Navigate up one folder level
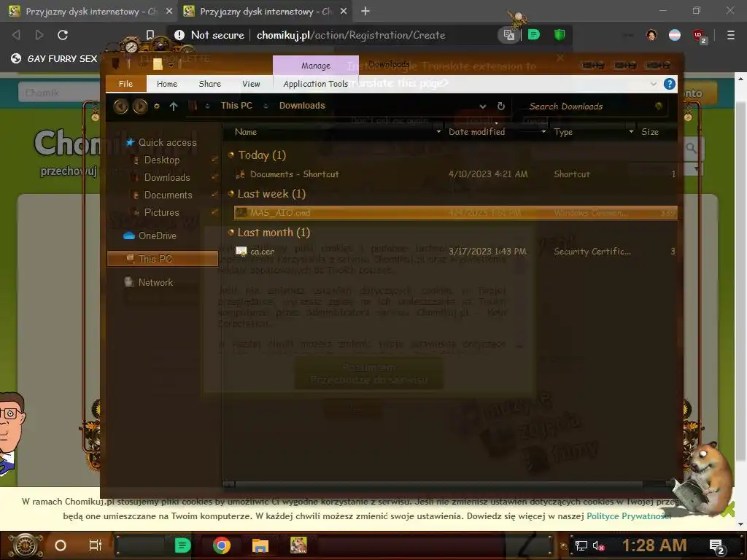Screen dimensions: 747x560 174,106
